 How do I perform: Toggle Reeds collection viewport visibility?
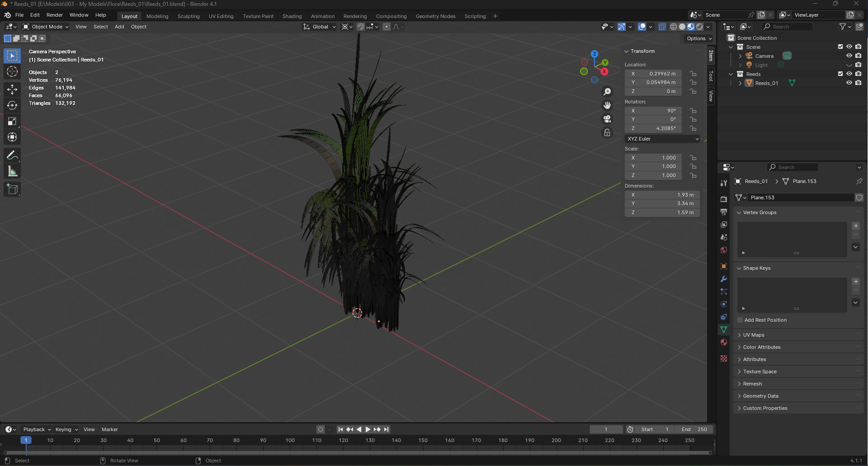849,74
